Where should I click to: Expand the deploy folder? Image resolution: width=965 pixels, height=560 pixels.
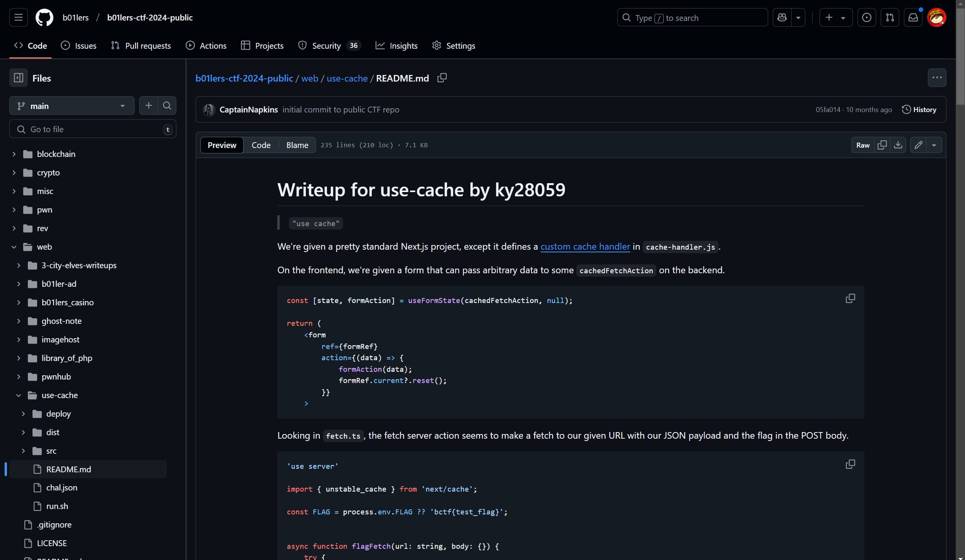click(23, 414)
